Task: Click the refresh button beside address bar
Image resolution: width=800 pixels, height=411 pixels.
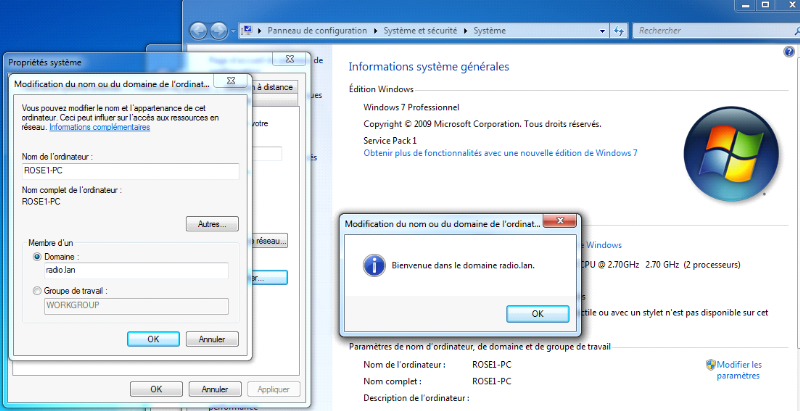Action: [619, 31]
